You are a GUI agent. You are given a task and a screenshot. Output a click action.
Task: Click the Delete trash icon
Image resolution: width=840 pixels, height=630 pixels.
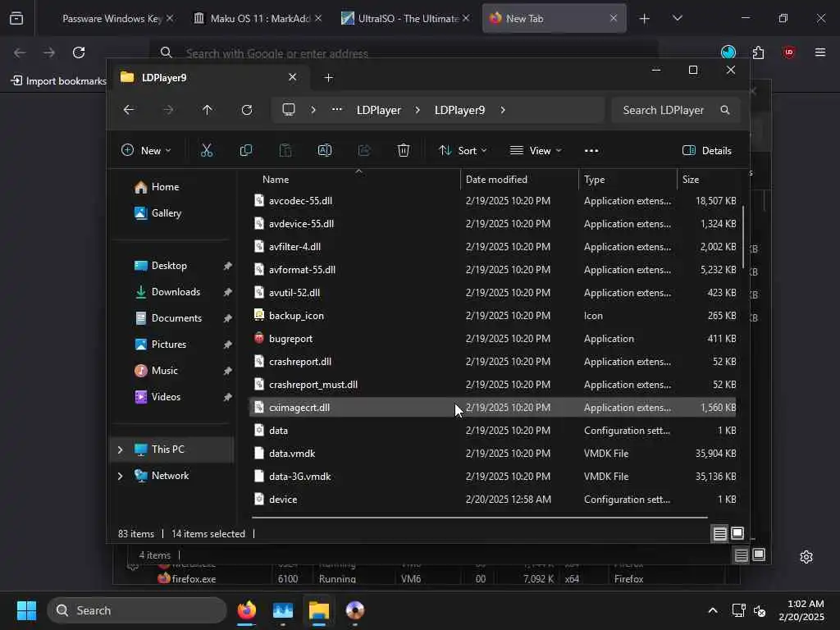(x=404, y=151)
